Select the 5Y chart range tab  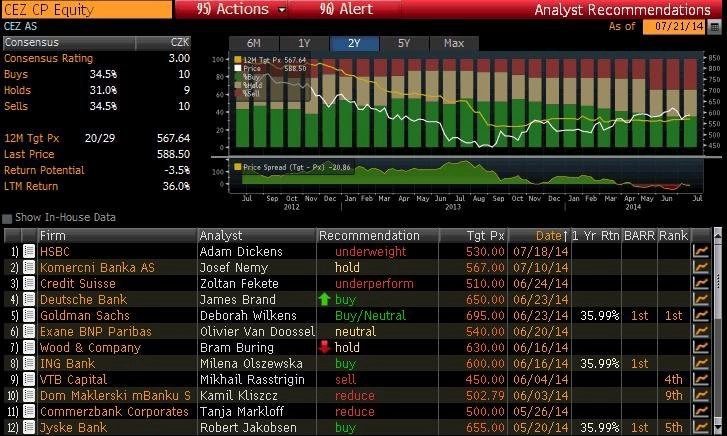pyautogui.click(x=404, y=43)
